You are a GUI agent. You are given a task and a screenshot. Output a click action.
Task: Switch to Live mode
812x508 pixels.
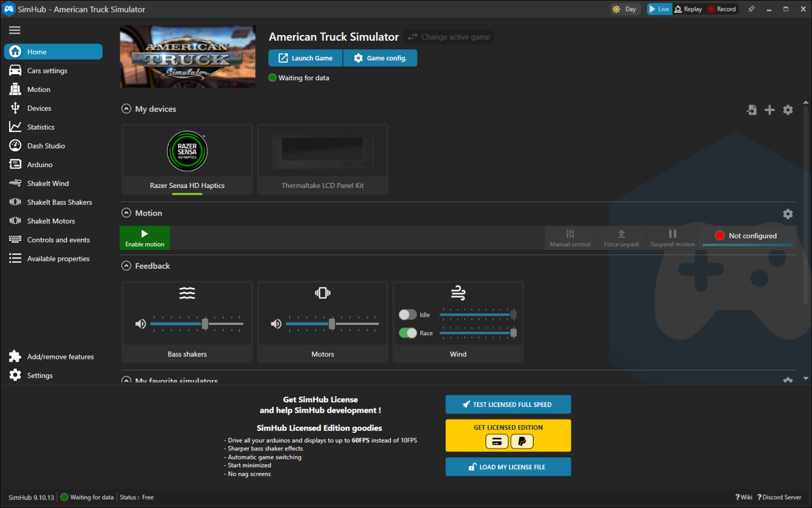tap(659, 9)
